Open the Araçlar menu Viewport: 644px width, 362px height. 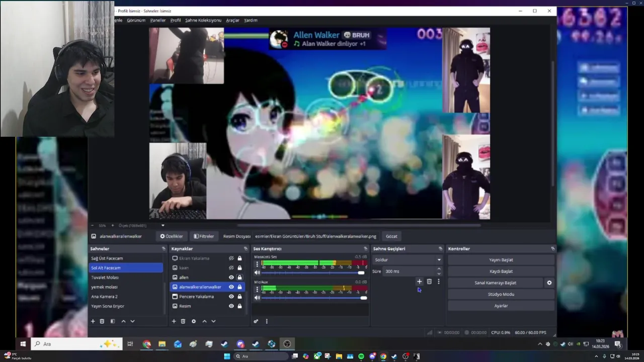coord(232,20)
